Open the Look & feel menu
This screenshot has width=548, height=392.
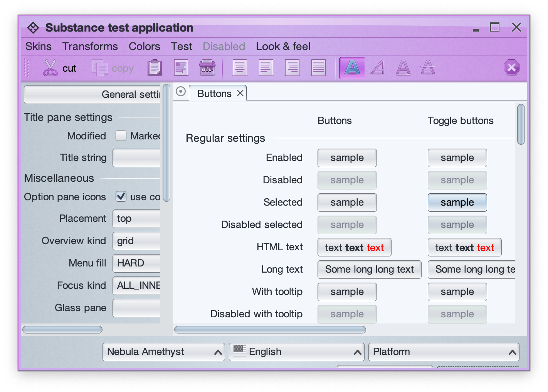(x=283, y=47)
